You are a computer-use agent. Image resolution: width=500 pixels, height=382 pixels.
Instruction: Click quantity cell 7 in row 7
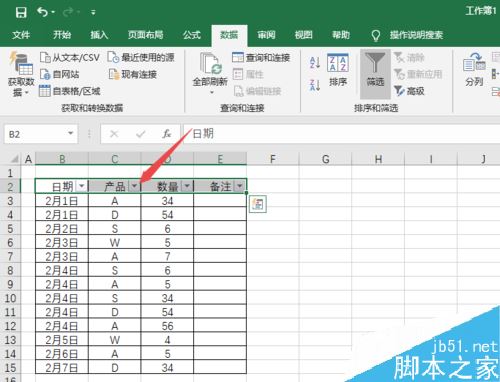coord(167,256)
